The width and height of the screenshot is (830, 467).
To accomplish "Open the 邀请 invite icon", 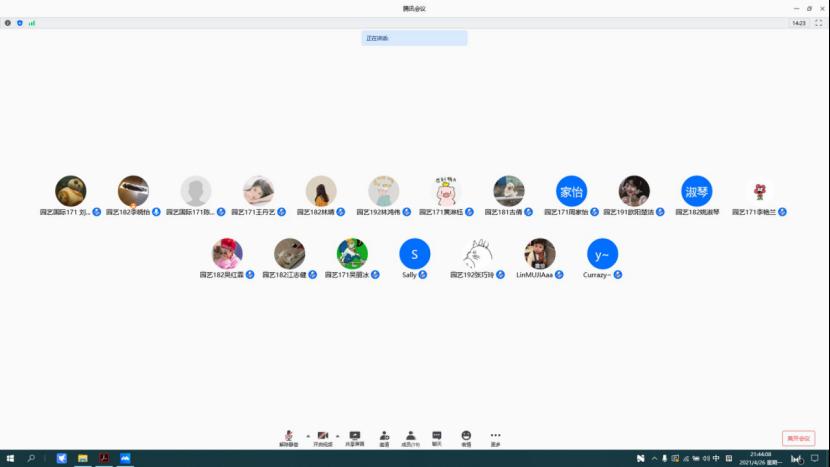I will tap(384, 437).
